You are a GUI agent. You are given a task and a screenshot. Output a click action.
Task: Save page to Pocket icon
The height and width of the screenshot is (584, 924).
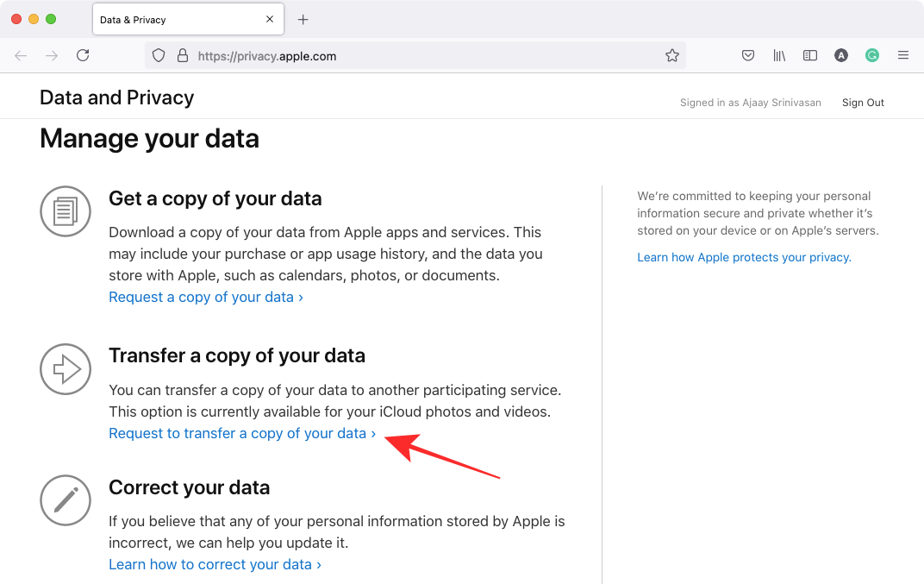point(748,55)
